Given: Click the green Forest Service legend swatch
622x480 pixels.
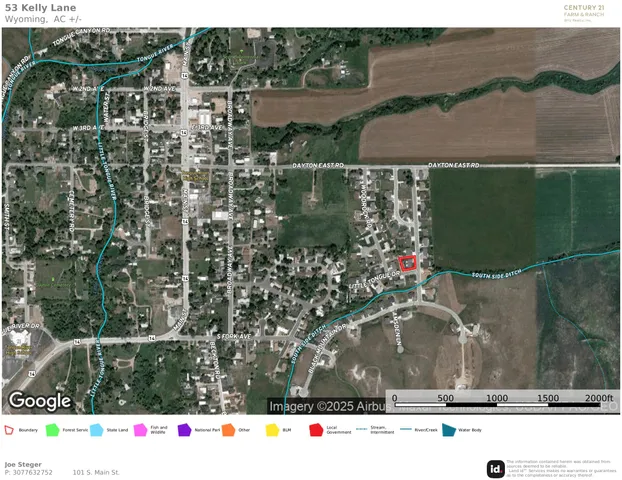Looking at the screenshot, I should pyautogui.click(x=52, y=430).
